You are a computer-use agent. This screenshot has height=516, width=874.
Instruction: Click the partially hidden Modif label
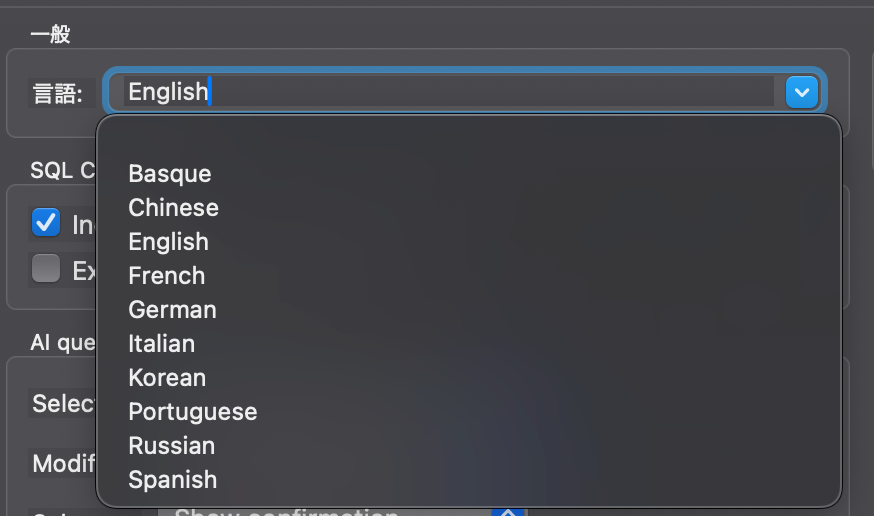[x=64, y=464]
